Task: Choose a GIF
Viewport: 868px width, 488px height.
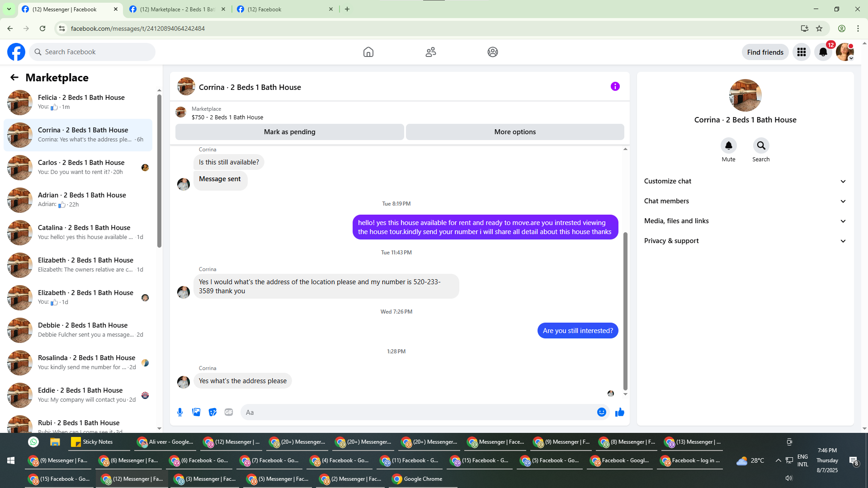Action: [x=229, y=412]
